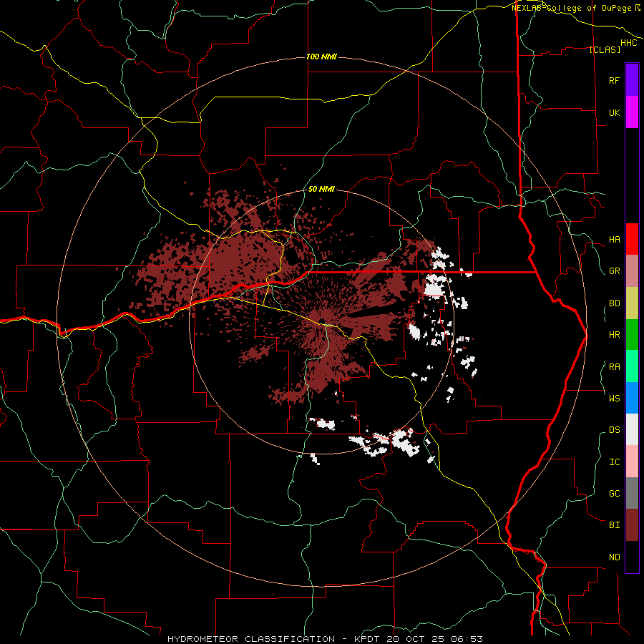Viewport: 644px width, 644px height.
Task: Select the GC gray legend swatch
Action: click(632, 493)
